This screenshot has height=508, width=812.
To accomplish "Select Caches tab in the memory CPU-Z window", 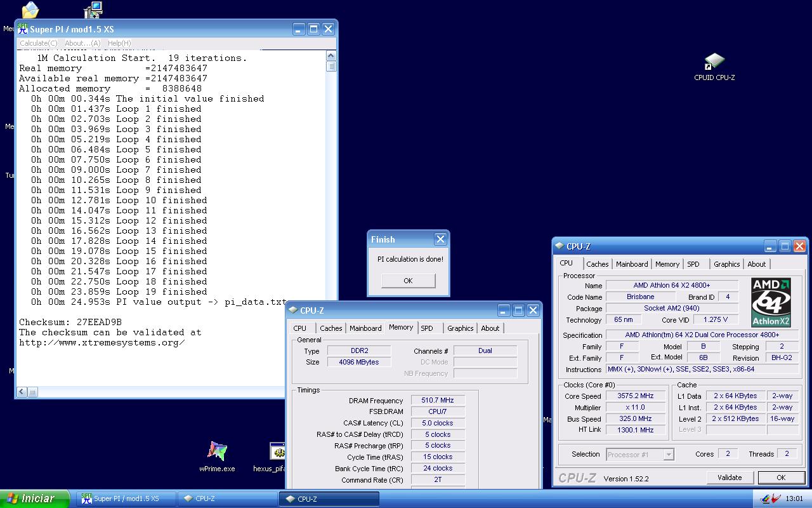I will point(331,328).
